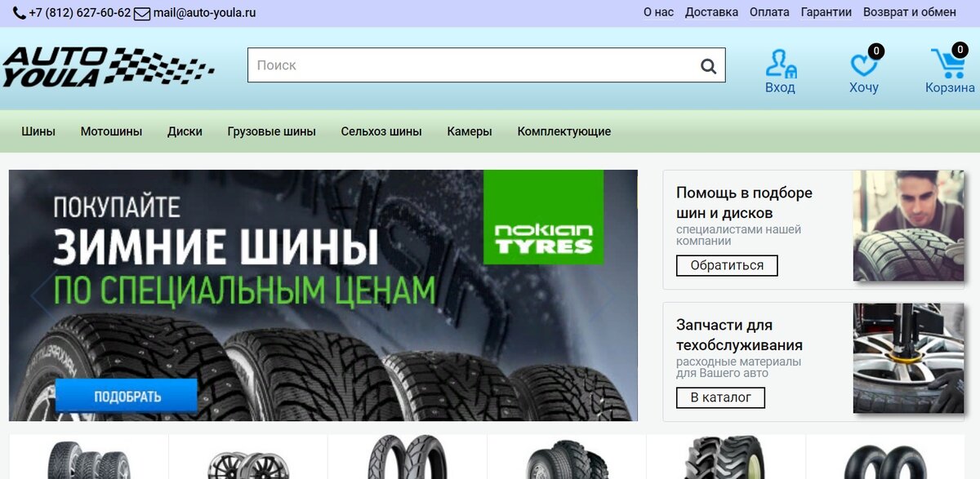Open the Гарантии link
The height and width of the screenshot is (479, 980).
(826, 12)
